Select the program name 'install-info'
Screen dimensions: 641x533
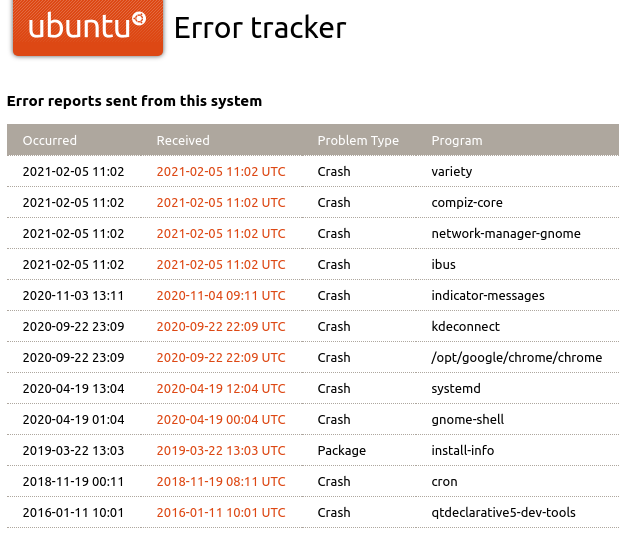pos(463,450)
